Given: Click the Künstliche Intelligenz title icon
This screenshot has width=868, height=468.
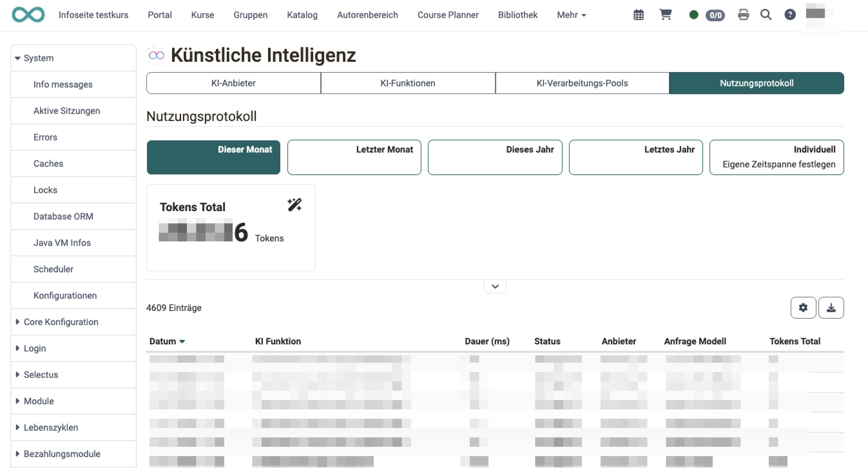Looking at the screenshot, I should [156, 55].
